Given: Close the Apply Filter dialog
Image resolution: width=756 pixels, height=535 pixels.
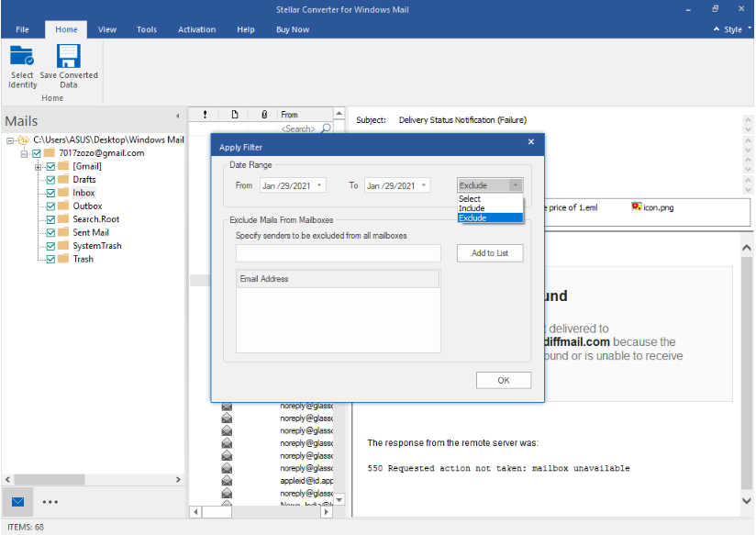Looking at the screenshot, I should click(x=531, y=142).
